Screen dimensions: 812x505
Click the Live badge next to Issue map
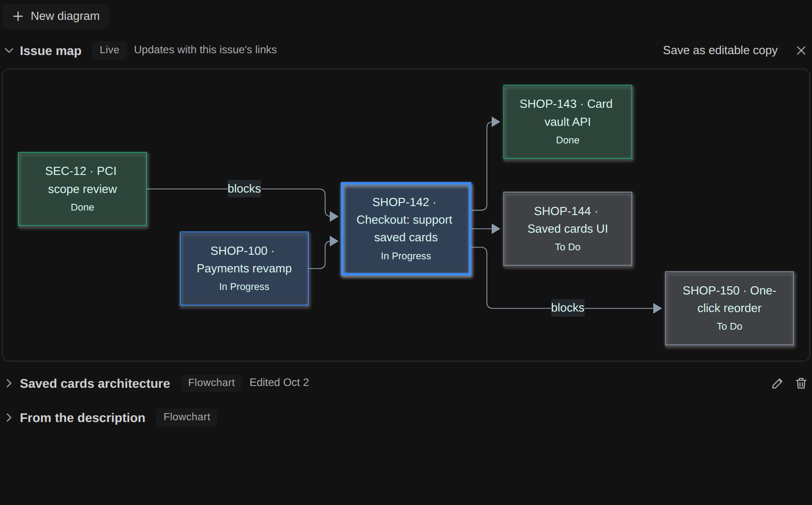click(x=110, y=50)
